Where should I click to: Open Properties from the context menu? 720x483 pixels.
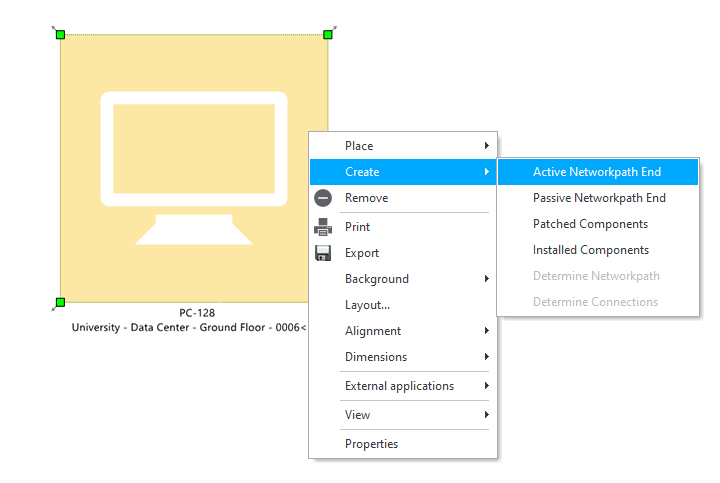click(x=403, y=444)
